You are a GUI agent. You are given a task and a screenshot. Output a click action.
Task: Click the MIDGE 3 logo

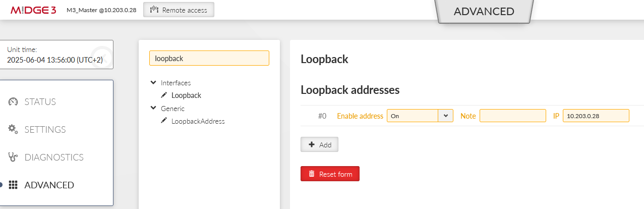coord(33,10)
